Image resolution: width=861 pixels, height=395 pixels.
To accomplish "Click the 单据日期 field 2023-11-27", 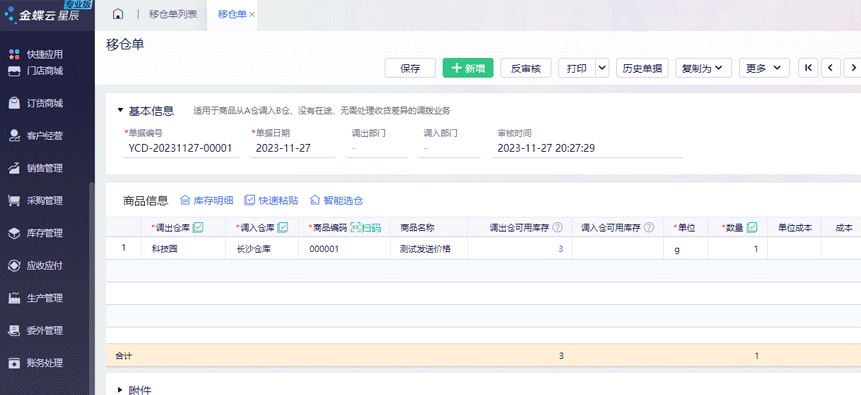I will click(x=292, y=148).
